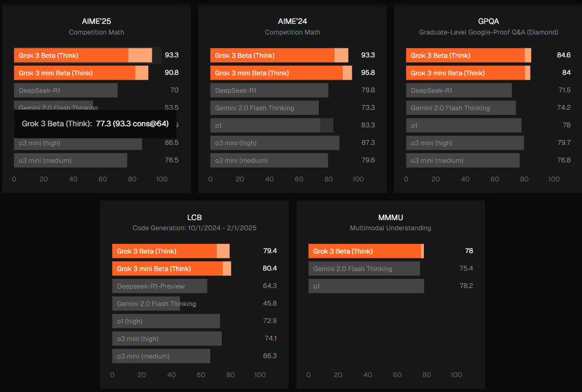Click the 95.8 value in AIME'24 chart
582x392 pixels.
368,73
